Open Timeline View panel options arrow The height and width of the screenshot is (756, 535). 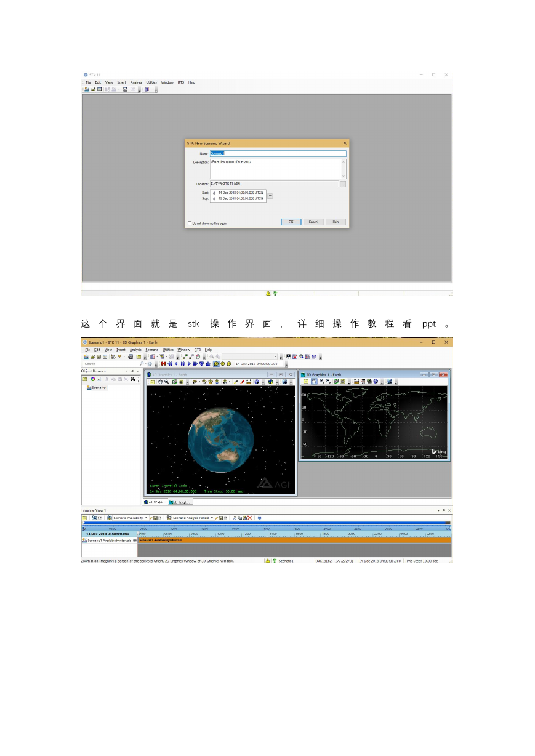(438, 510)
